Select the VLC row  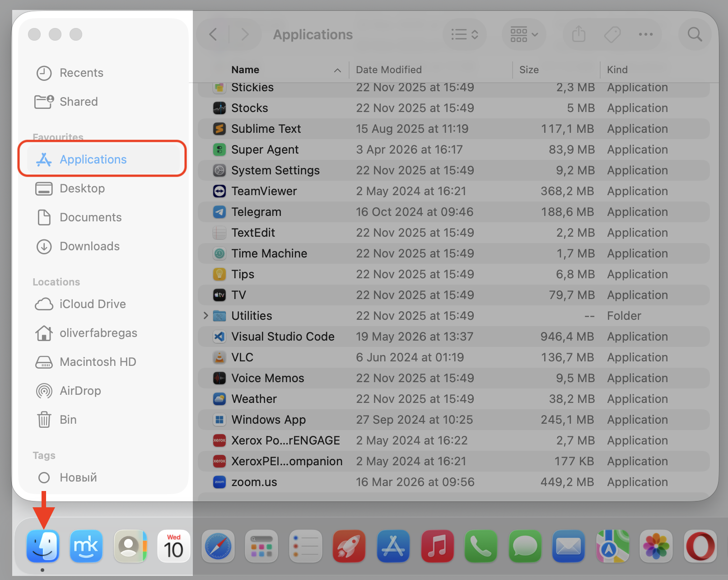[454, 357]
